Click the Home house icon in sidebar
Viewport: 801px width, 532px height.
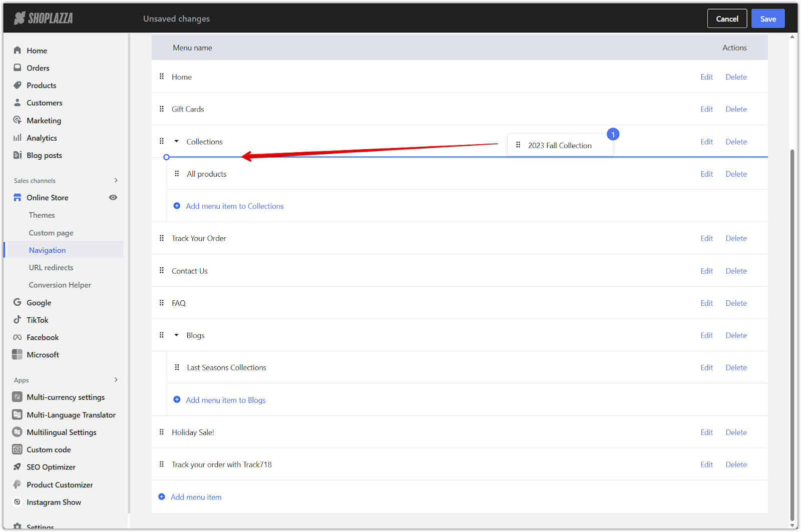point(18,50)
